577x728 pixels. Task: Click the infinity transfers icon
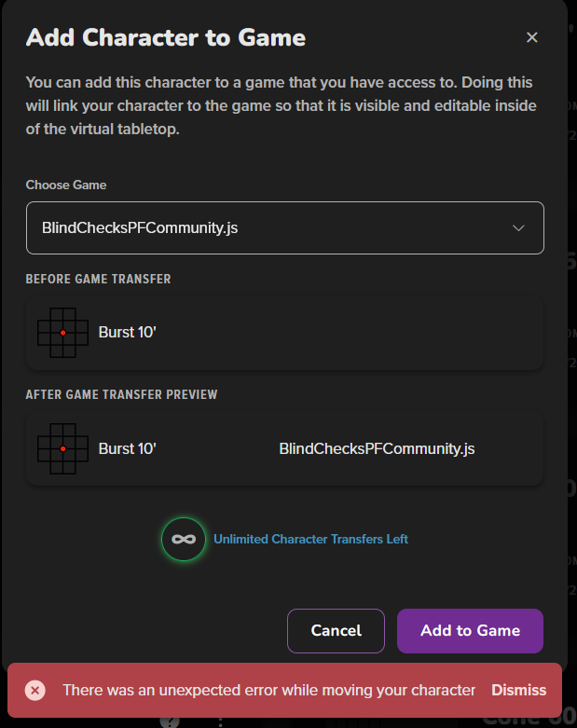(x=184, y=539)
